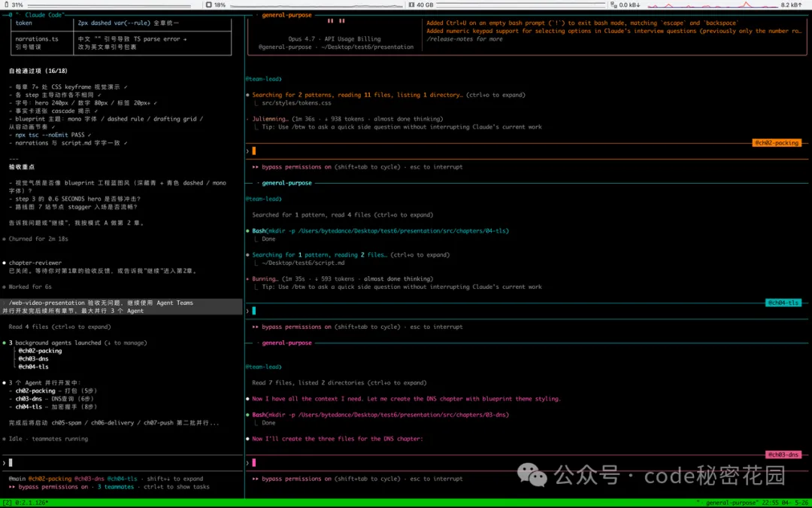Click the cyan @ch04-tls pane badge

click(783, 303)
